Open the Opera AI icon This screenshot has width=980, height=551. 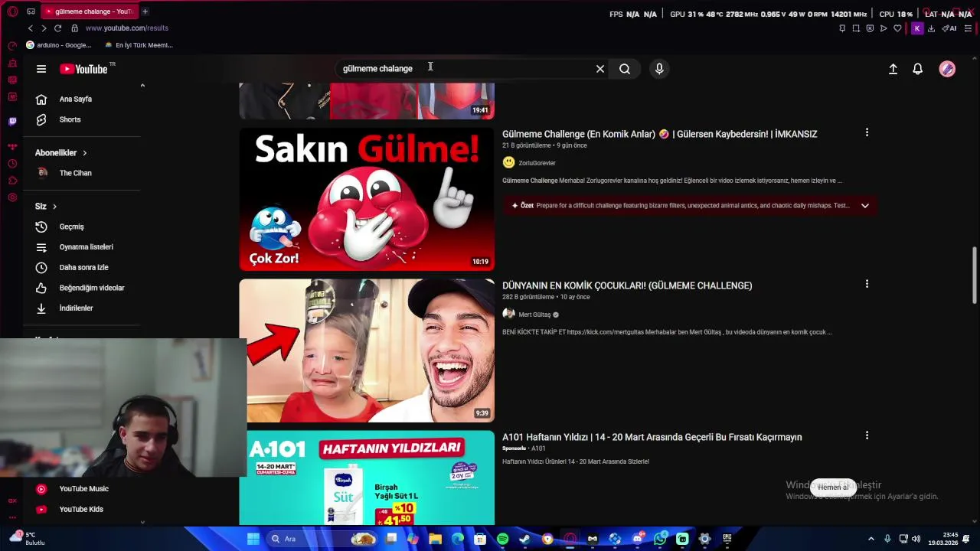[x=949, y=28]
